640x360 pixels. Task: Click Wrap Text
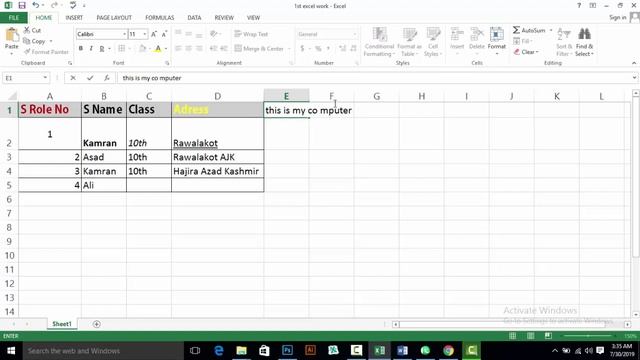click(x=251, y=34)
